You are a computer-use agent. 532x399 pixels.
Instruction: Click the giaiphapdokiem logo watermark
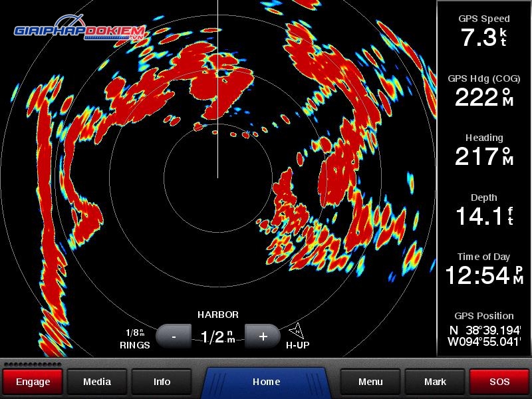tap(80, 28)
